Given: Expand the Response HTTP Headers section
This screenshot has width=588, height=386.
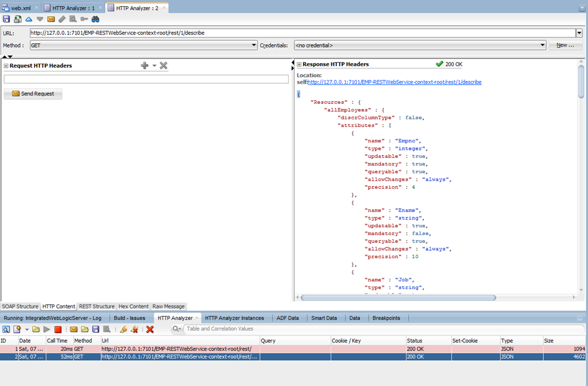Looking at the screenshot, I should tap(299, 64).
